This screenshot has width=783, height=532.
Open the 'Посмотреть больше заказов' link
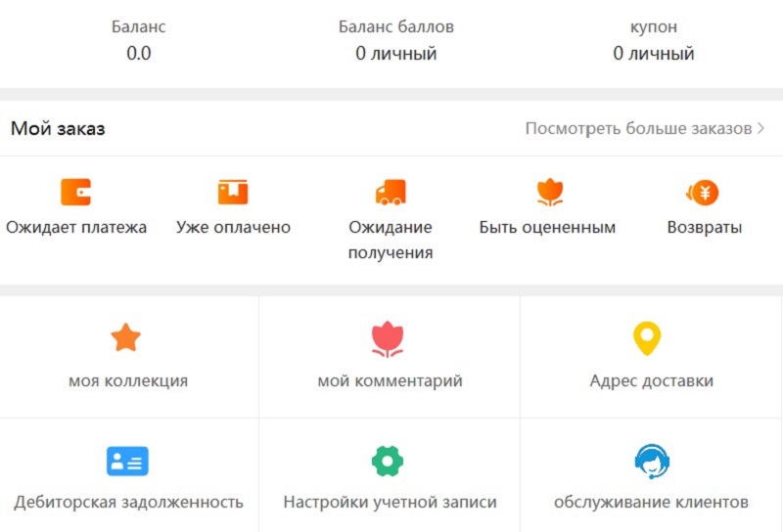coord(638,129)
